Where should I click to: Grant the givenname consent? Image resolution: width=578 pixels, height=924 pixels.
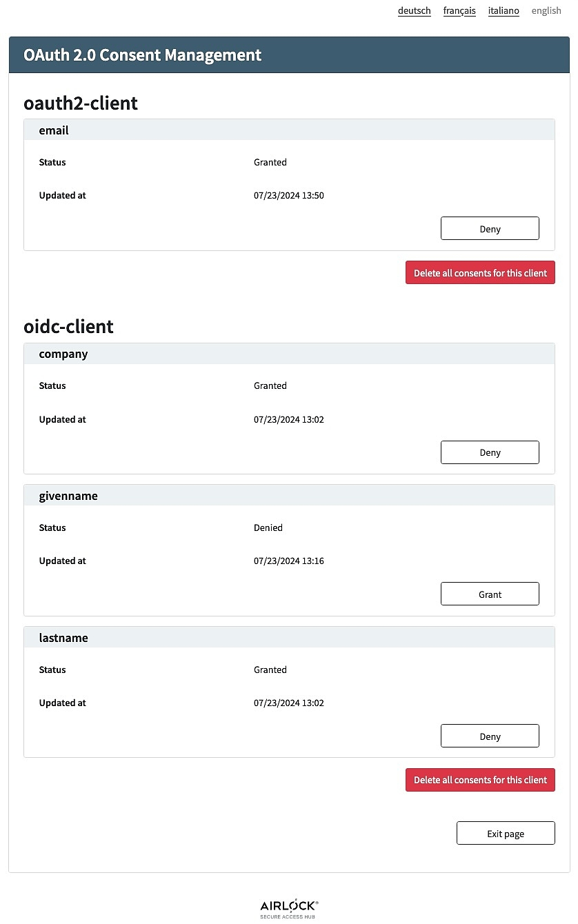(490, 594)
